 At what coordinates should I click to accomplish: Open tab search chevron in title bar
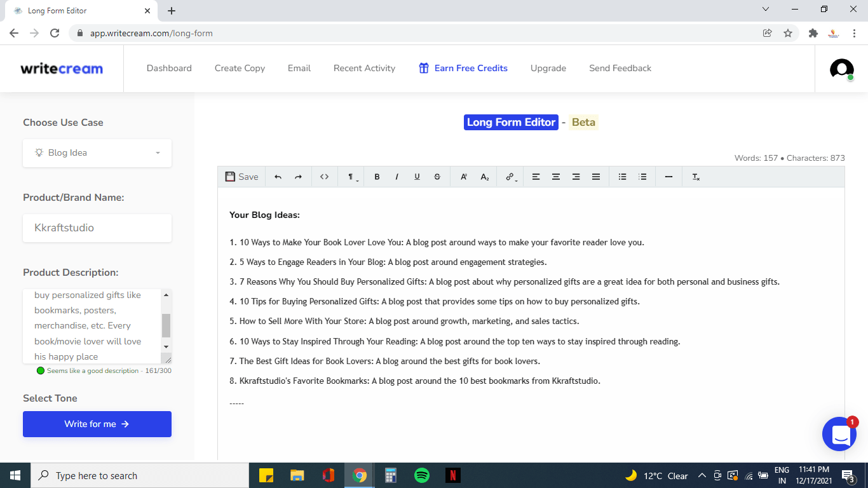click(x=765, y=9)
